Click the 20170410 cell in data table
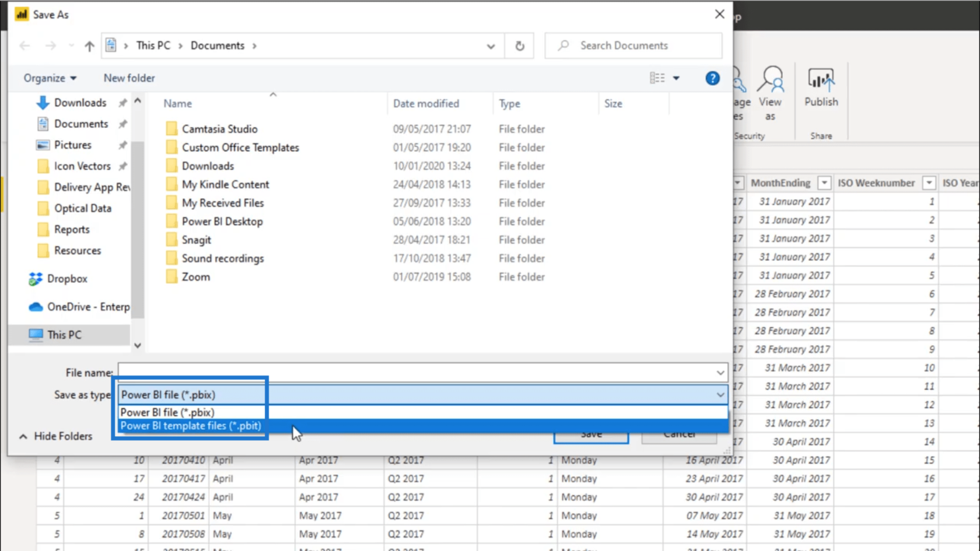This screenshot has width=980, height=551. 183,460
